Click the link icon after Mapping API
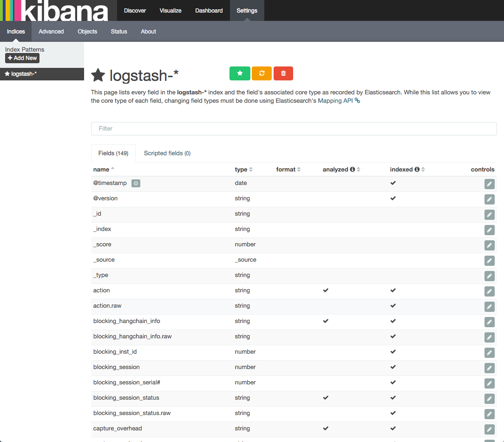 tap(357, 101)
